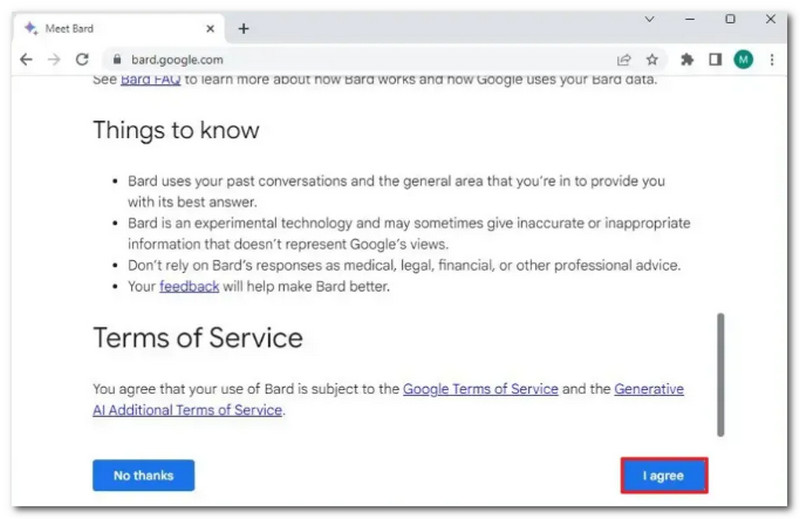Viewport: 800px width, 519px height.
Task: Click the "Bard uses your past conversations" bullet
Action: tap(396, 191)
